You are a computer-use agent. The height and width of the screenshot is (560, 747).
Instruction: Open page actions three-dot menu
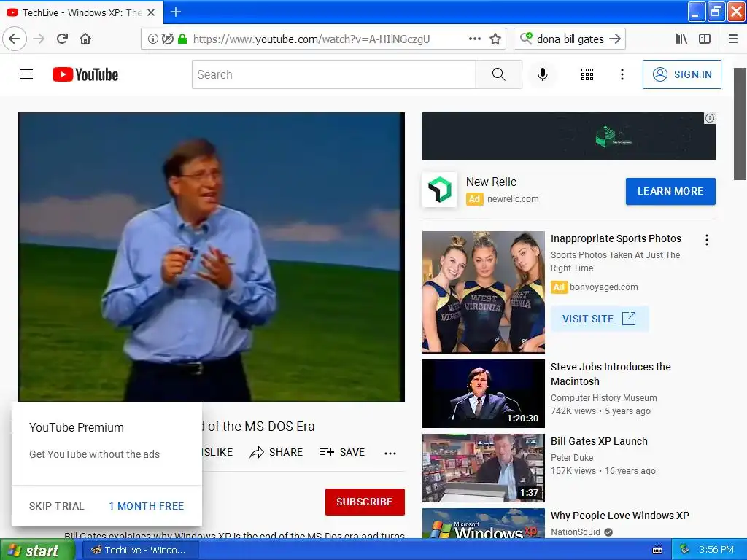pyautogui.click(x=474, y=39)
